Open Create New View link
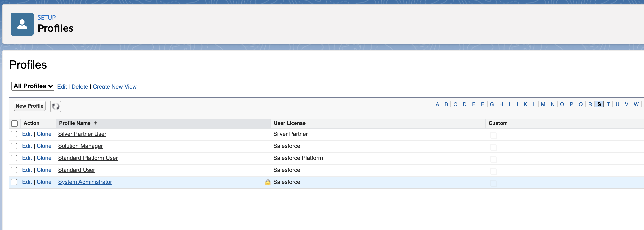644x230 pixels. (x=114, y=87)
